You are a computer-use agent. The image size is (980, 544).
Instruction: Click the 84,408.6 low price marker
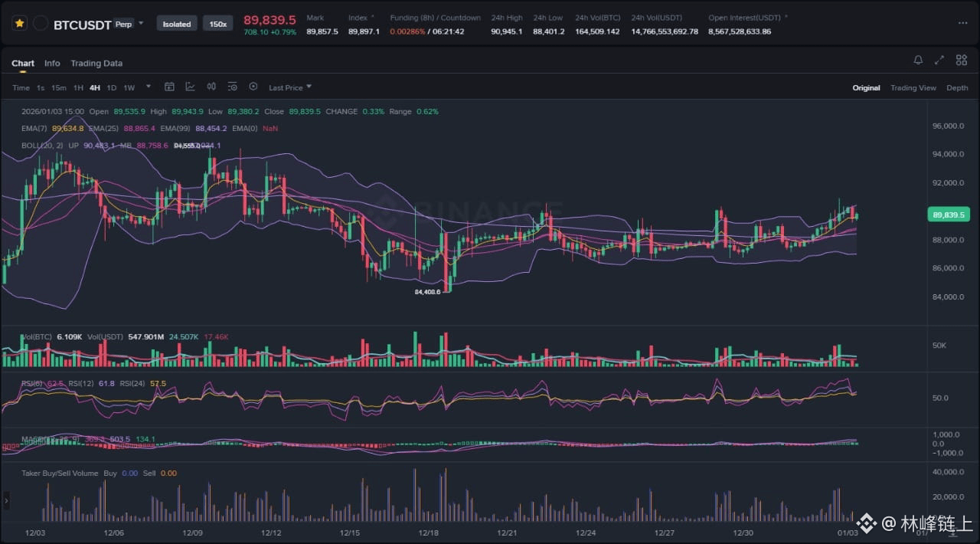[428, 293]
